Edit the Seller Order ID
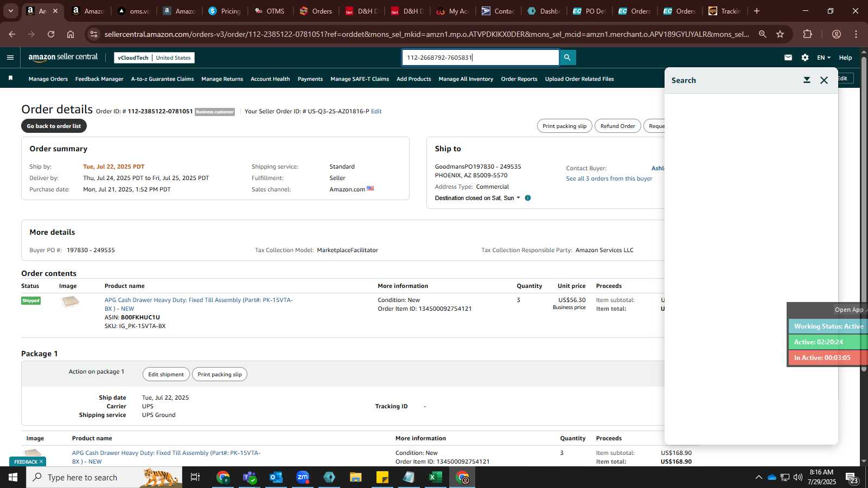 [x=376, y=111]
